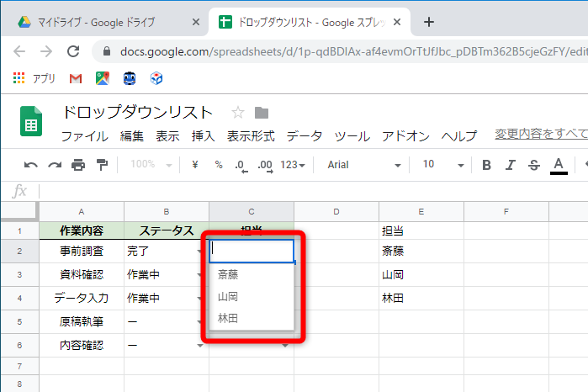Choose 山岡 from the dropdown list
The image size is (588, 392).
(x=252, y=297)
